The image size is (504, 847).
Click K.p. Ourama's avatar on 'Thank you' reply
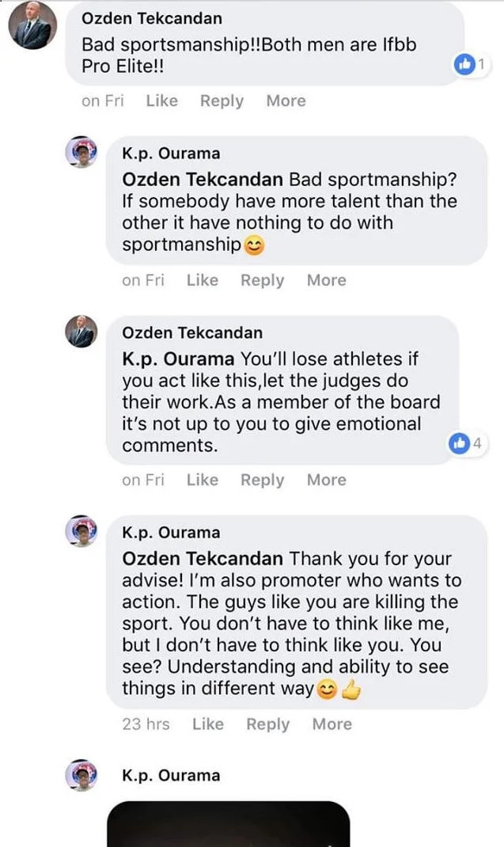pos(81,531)
